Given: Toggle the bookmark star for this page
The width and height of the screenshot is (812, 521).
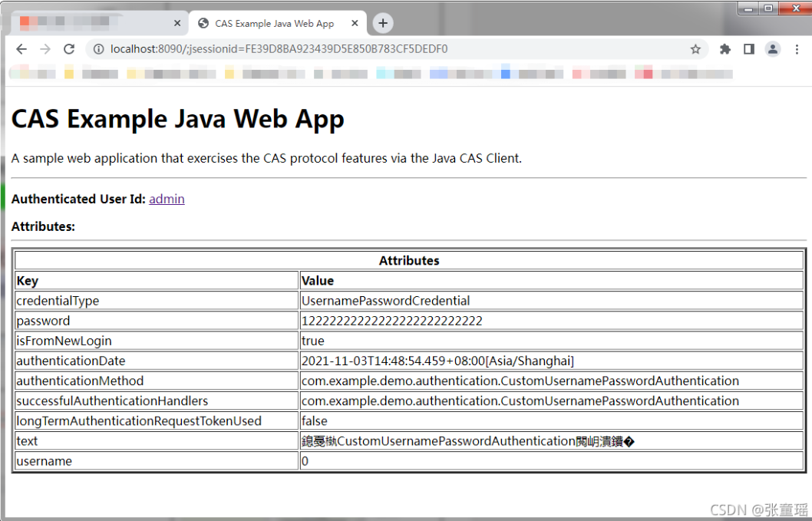Looking at the screenshot, I should pos(695,48).
